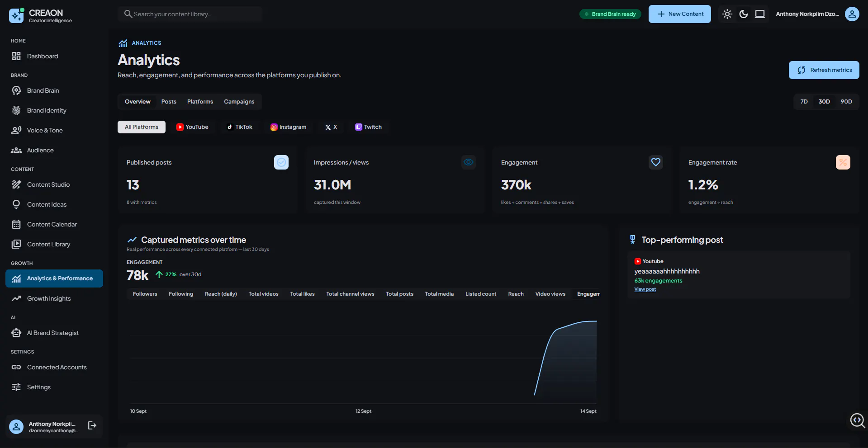This screenshot has height=448, width=868.
Task: Open AI Brand Strategist
Action: 54,333
